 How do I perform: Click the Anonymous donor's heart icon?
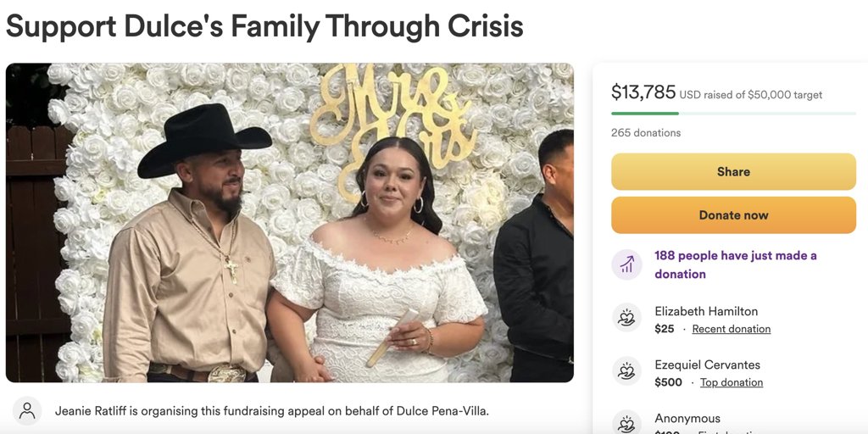(x=626, y=423)
